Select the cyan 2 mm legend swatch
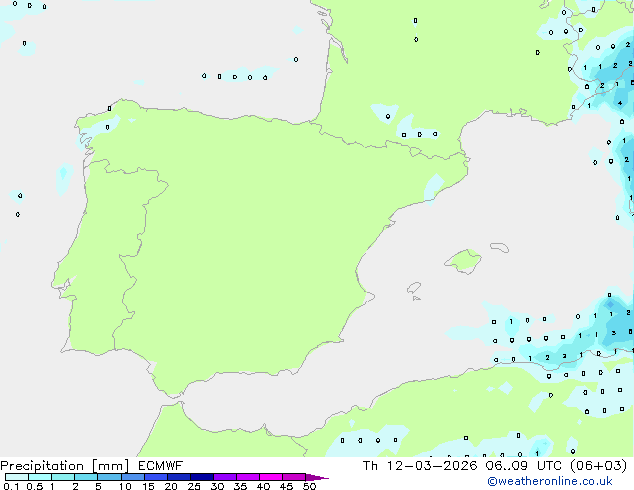The width and height of the screenshot is (634, 490). [86, 477]
